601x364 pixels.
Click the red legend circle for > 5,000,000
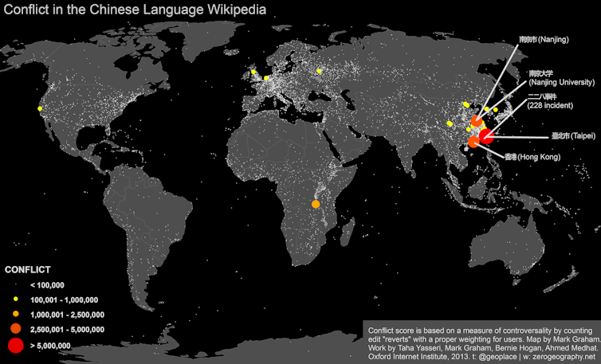pos(16,345)
